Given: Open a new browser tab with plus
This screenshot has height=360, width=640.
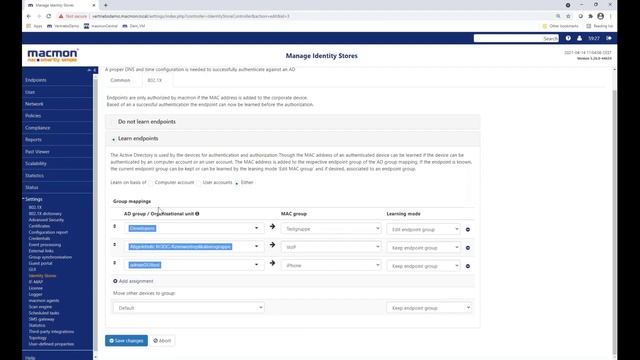Looking at the screenshot, I should click(106, 5).
